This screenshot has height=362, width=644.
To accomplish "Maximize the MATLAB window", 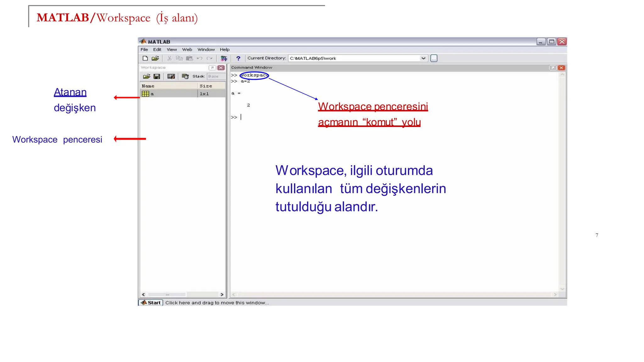I will (x=552, y=41).
